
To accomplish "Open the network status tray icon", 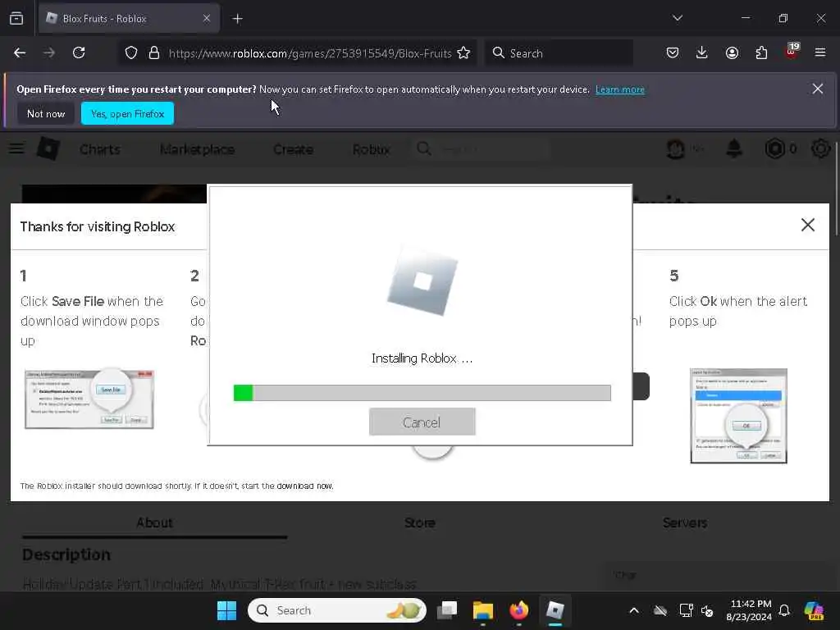I will click(x=686, y=610).
